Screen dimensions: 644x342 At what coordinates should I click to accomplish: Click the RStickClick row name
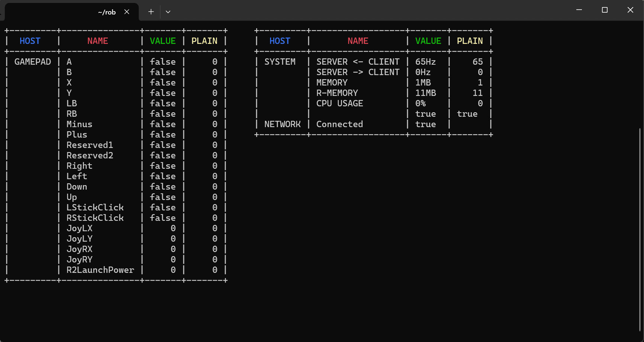tap(95, 218)
